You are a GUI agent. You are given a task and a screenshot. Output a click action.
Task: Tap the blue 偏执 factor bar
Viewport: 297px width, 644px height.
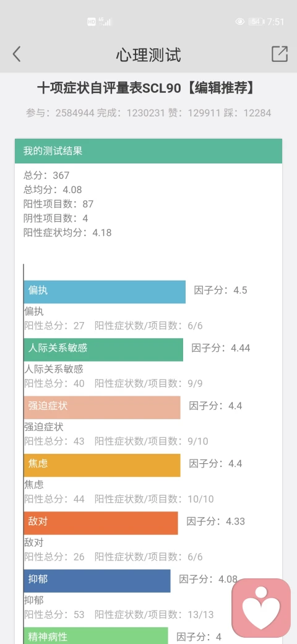click(x=105, y=292)
